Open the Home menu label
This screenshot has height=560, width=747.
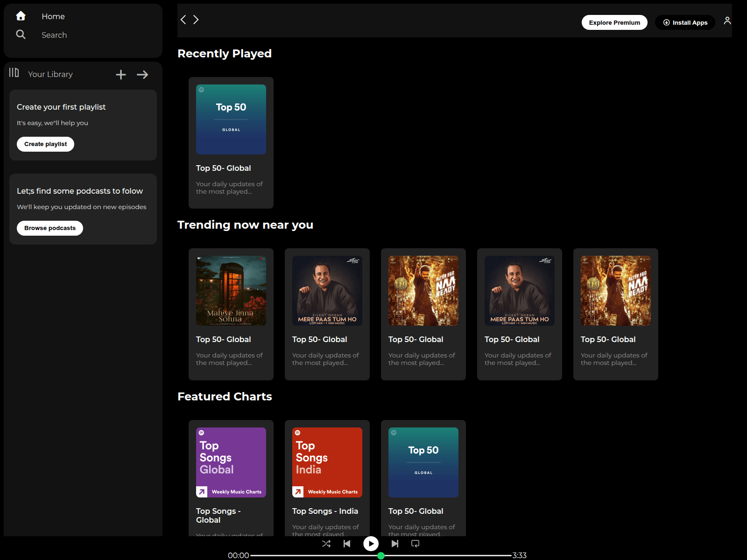point(53,16)
